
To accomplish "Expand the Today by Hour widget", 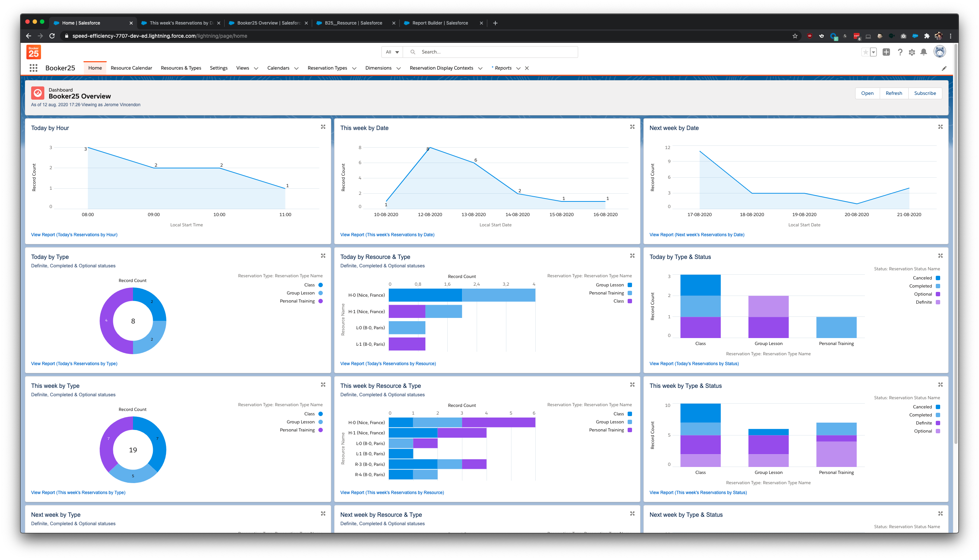I will [322, 126].
